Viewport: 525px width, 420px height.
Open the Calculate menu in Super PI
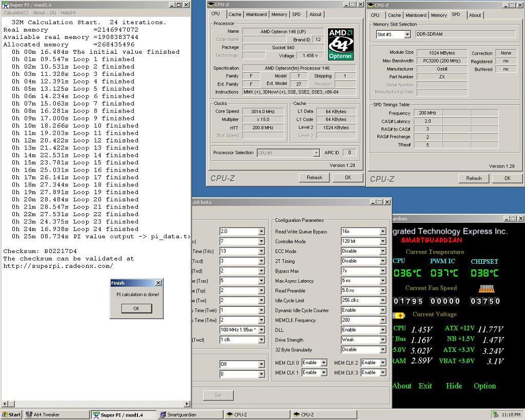(16, 13)
